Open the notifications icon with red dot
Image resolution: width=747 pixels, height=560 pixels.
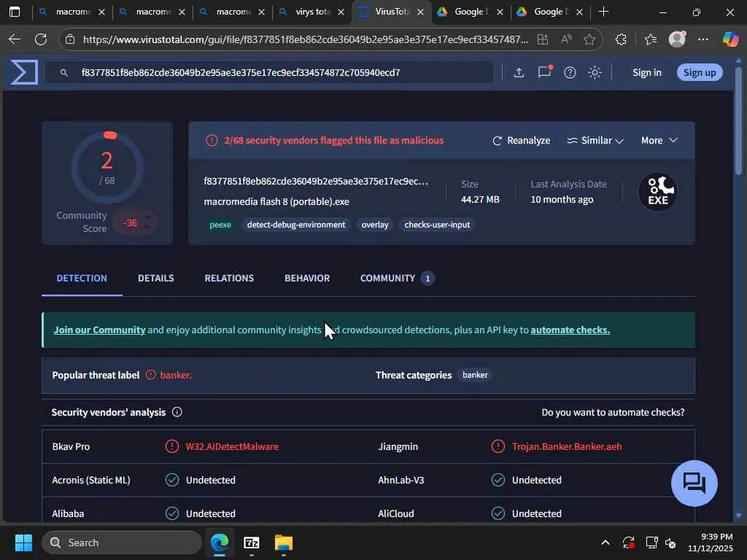[x=544, y=72]
